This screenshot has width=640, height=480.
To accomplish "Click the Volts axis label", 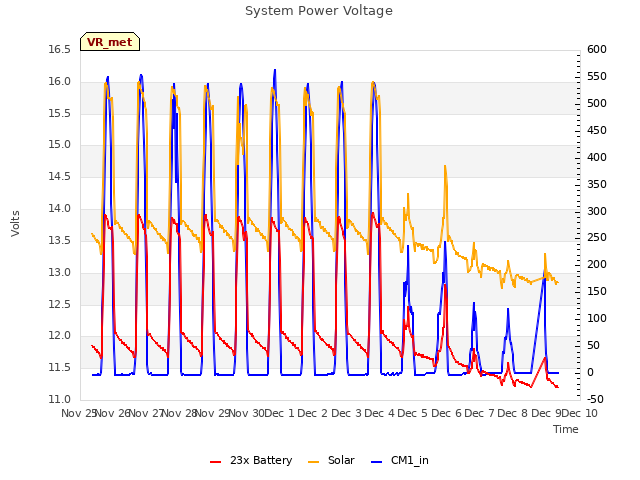I will [15, 224].
